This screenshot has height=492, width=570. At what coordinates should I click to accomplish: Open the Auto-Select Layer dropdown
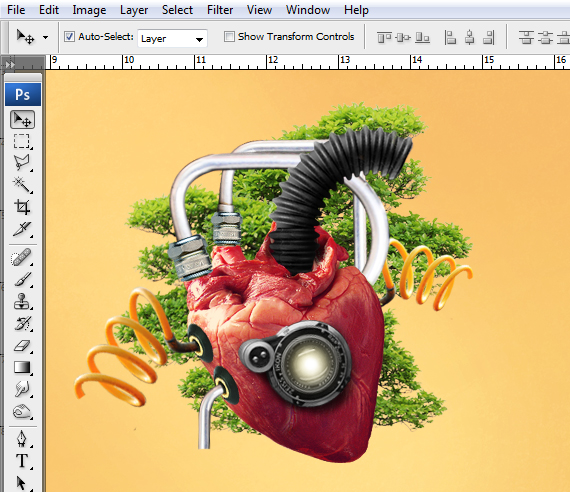point(172,38)
